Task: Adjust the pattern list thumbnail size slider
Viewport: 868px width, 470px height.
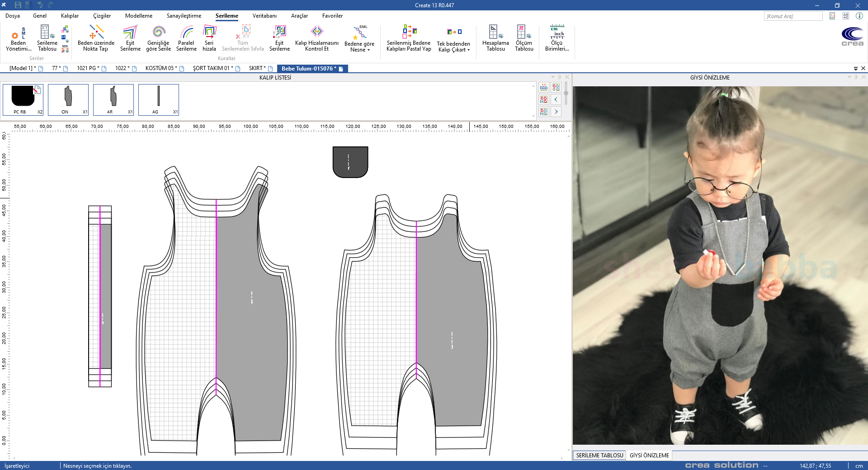Action: point(566,93)
